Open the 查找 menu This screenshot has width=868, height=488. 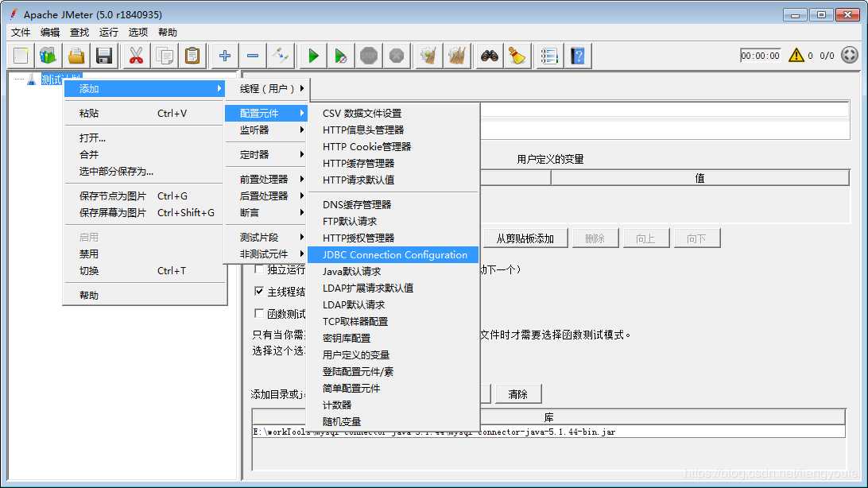(79, 32)
